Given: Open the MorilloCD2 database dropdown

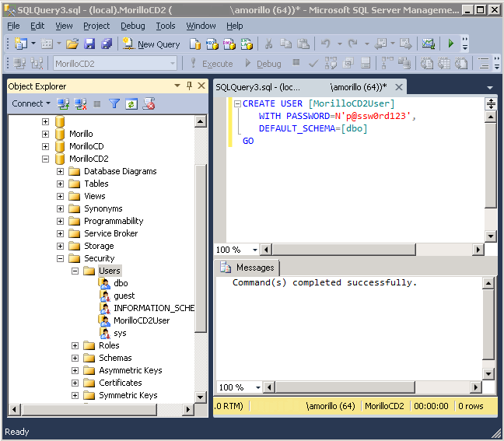Looking at the screenshot, I should (172, 64).
